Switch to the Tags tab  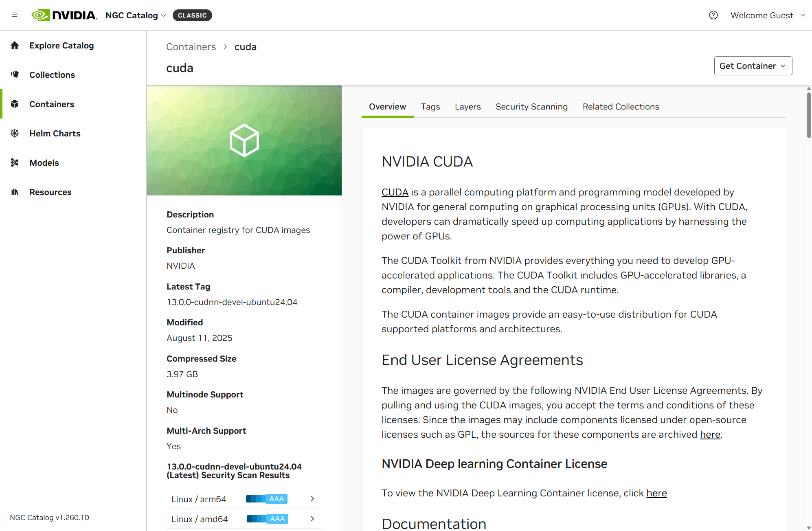(x=430, y=107)
